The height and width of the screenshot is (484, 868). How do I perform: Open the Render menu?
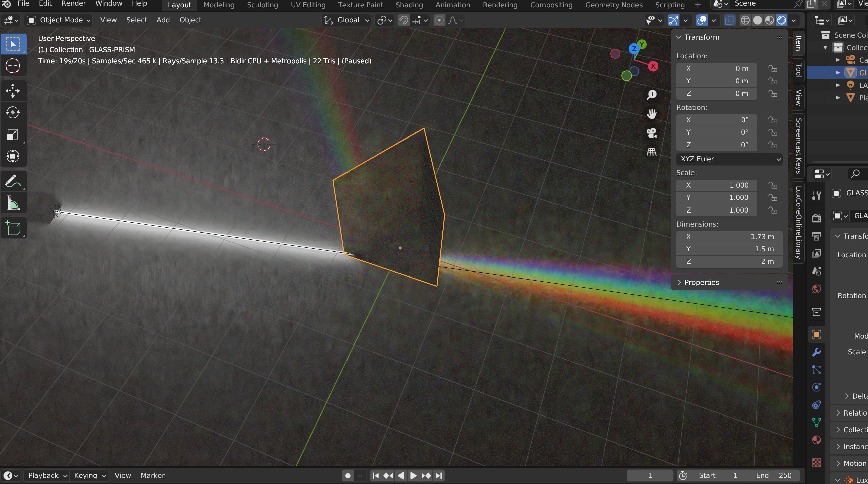pyautogui.click(x=73, y=3)
